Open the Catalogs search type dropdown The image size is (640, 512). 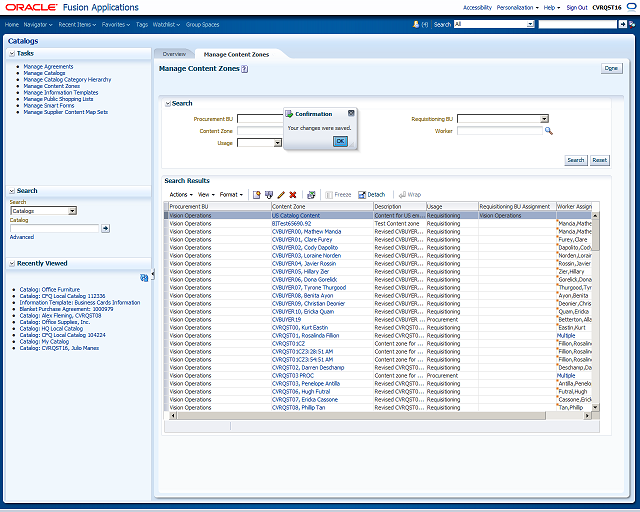[x=72, y=211]
